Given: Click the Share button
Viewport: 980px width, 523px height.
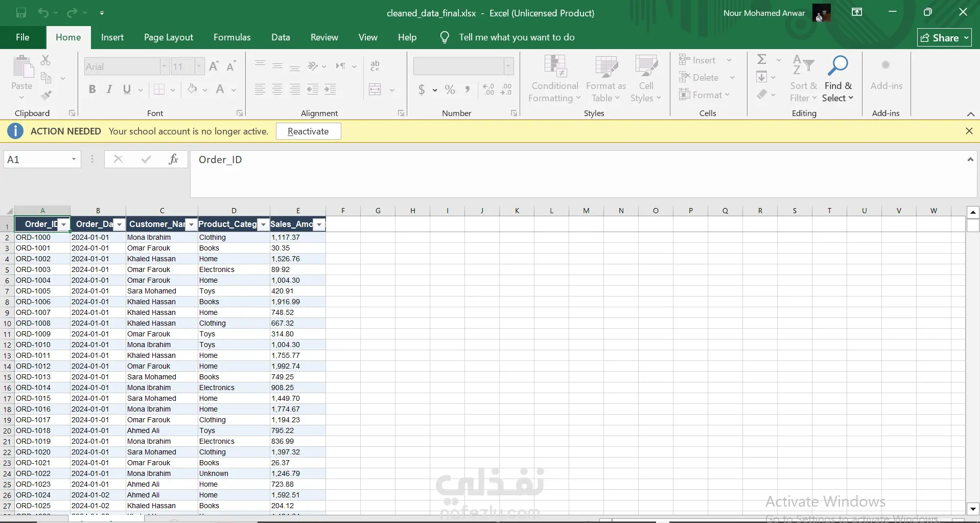Looking at the screenshot, I should point(944,38).
